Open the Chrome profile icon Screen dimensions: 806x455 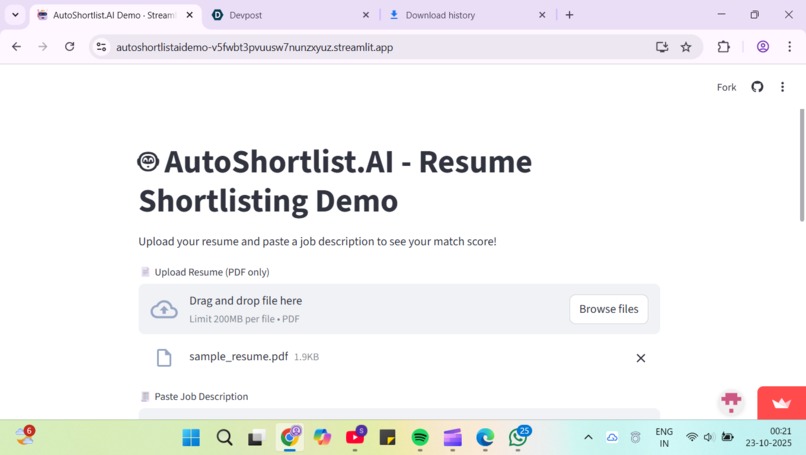[763, 47]
